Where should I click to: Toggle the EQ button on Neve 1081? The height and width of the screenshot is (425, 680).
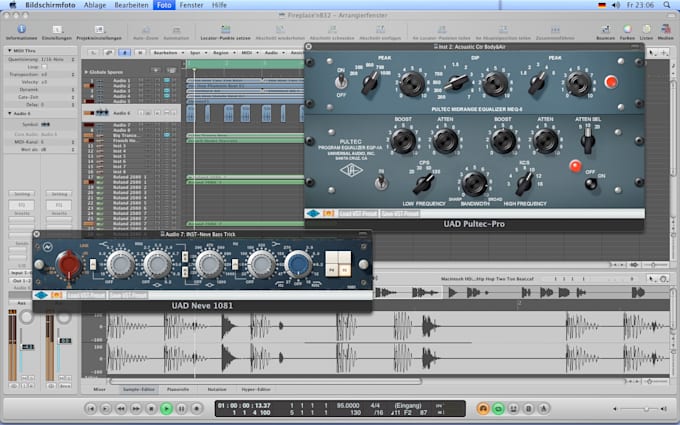[x=344, y=270]
